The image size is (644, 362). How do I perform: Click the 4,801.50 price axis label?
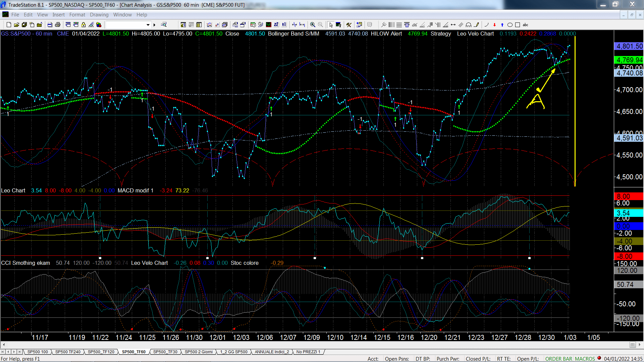(x=629, y=46)
